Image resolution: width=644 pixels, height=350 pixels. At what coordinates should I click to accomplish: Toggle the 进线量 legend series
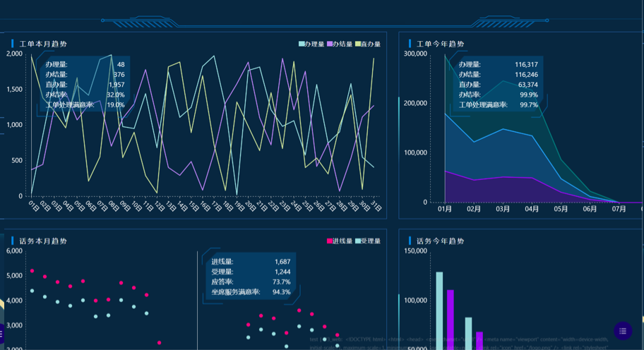tap(340, 241)
